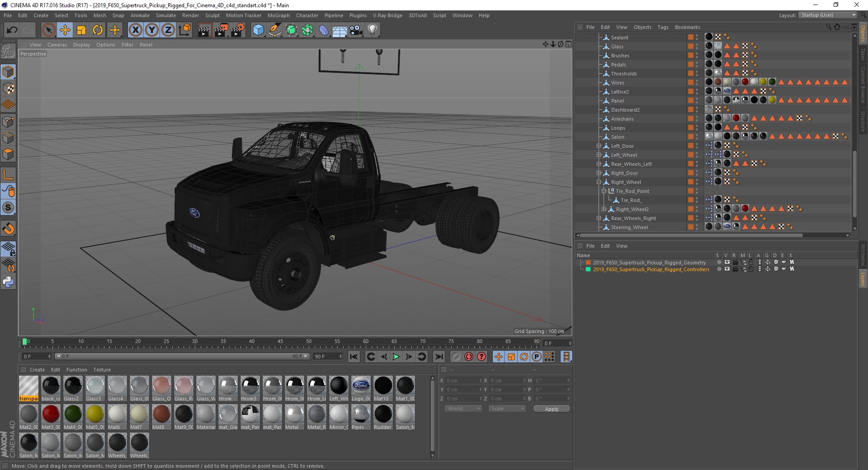Viewport: 868px width, 470px height.
Task: Open the Camera object icon
Action: (356, 30)
